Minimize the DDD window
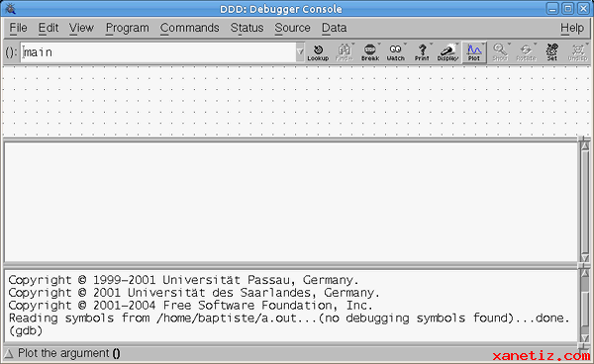 click(x=552, y=9)
